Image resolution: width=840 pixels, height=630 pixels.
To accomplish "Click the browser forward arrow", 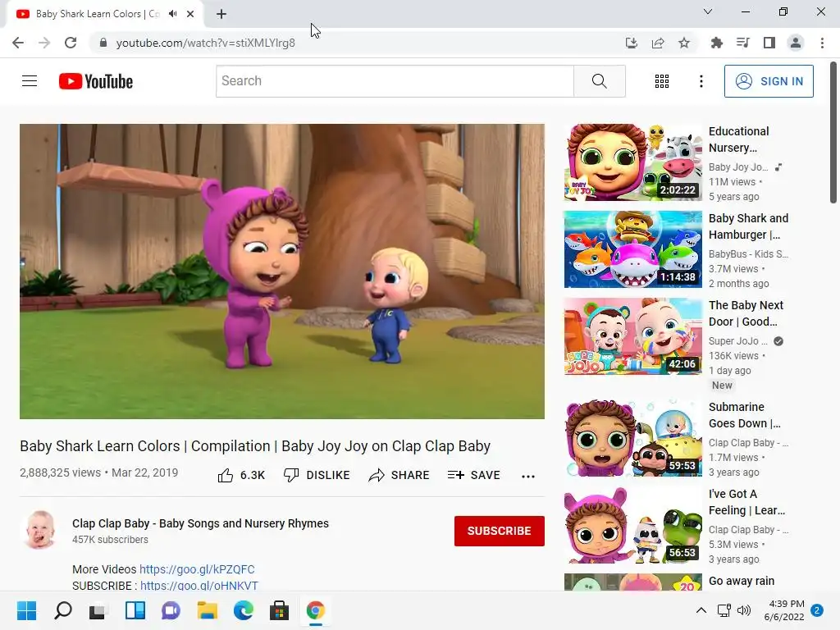I will tap(44, 43).
